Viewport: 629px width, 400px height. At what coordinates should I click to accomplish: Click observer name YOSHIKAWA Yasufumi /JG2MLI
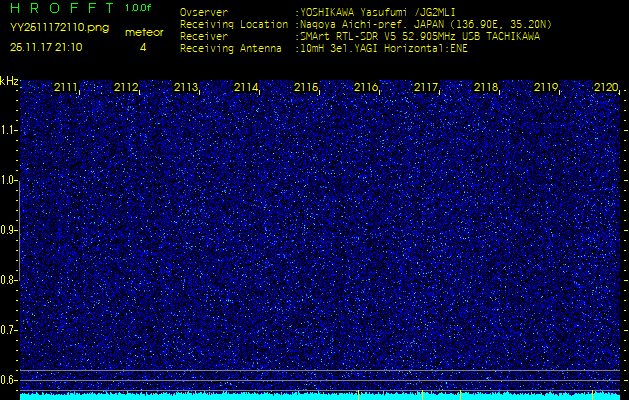[x=378, y=12]
